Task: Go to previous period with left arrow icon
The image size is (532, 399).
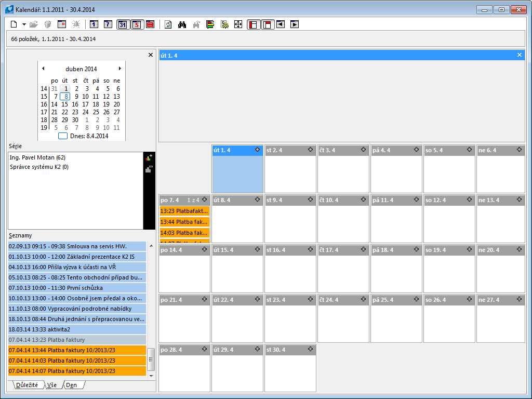Action: [281, 24]
